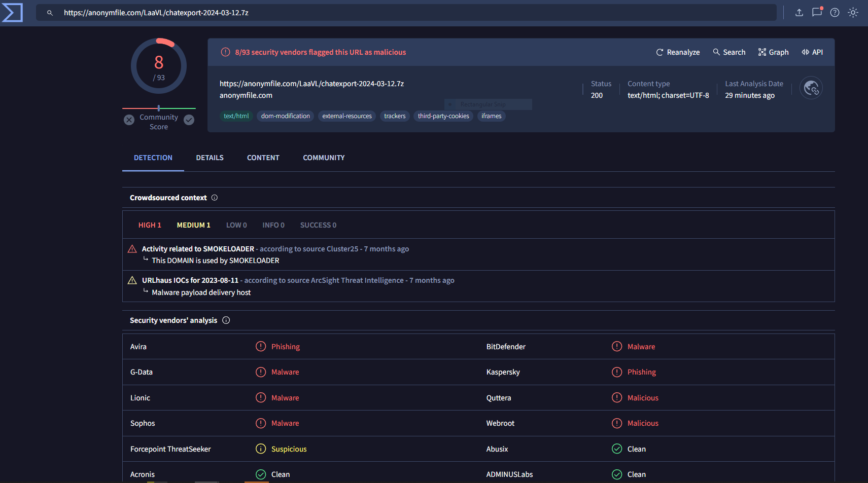Click the ADMINUSLabs clean checkmark icon
This screenshot has width=868, height=483.
click(617, 474)
